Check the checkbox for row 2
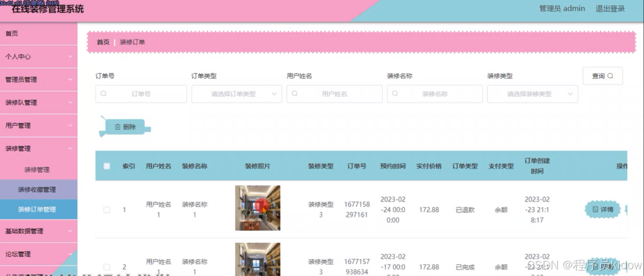Image resolution: width=644 pixels, height=276 pixels. pyautogui.click(x=106, y=267)
